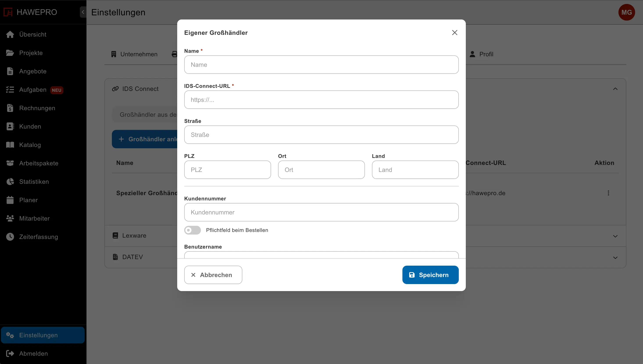Open the three-dot action menu for Spezieller Großhändler

point(608,193)
